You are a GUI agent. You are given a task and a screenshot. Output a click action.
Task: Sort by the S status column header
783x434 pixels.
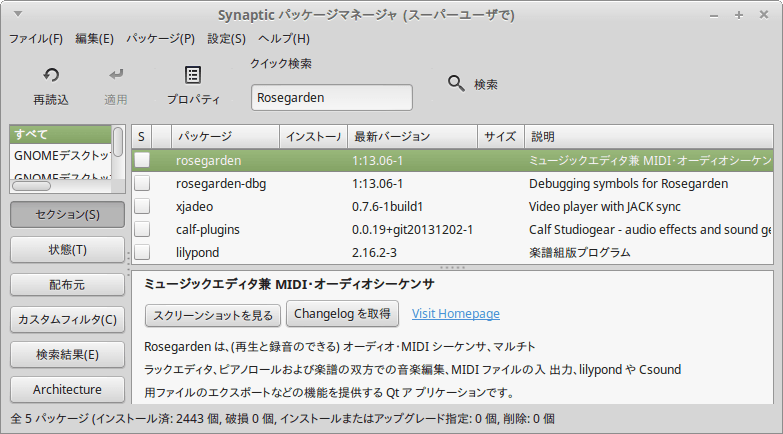pyautogui.click(x=141, y=136)
